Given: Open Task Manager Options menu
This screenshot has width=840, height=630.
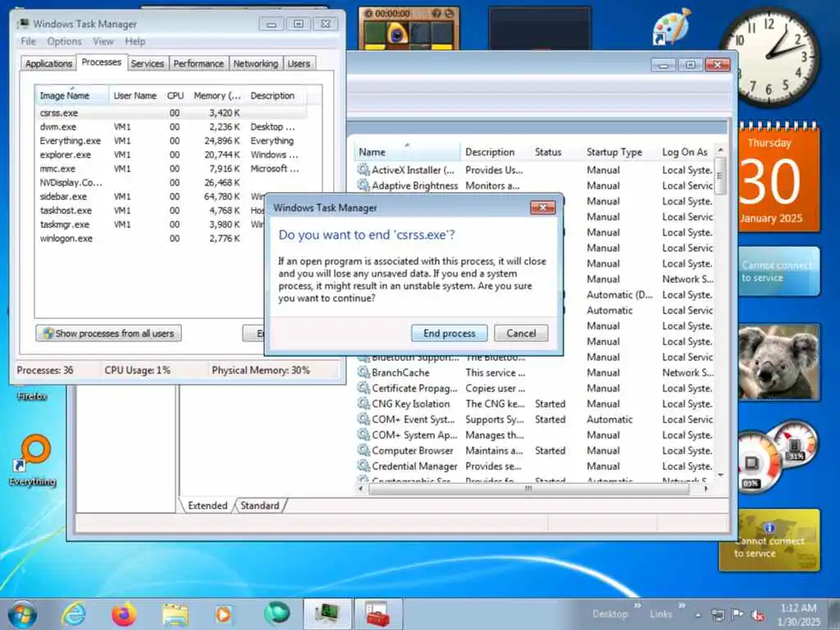Looking at the screenshot, I should point(64,41).
